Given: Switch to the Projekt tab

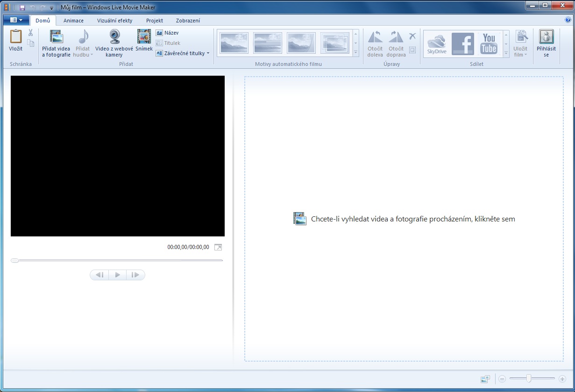Looking at the screenshot, I should point(155,21).
